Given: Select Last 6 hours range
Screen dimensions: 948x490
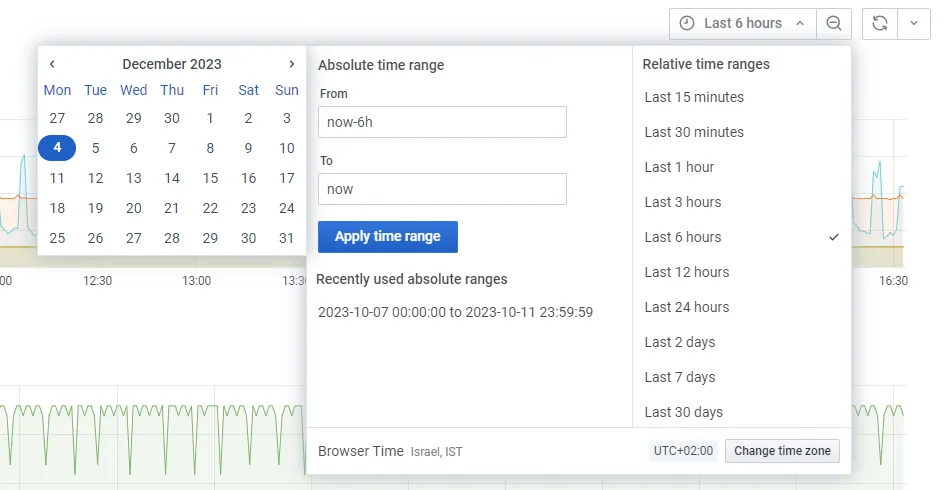Looking at the screenshot, I should click(x=741, y=237).
